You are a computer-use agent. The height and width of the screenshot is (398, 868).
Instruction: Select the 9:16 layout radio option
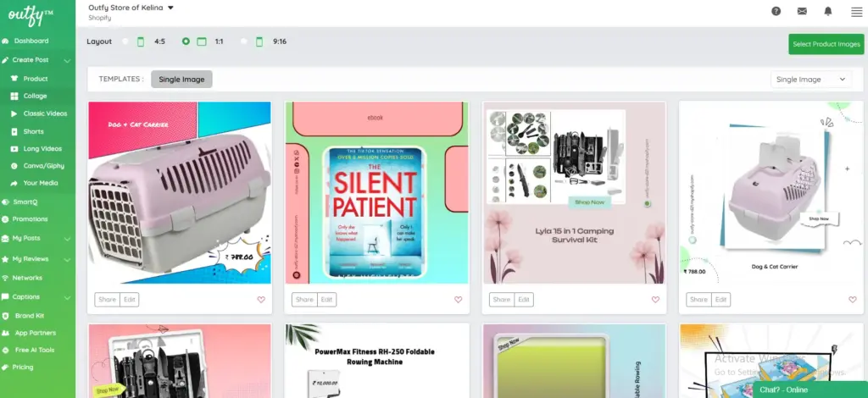coord(244,41)
